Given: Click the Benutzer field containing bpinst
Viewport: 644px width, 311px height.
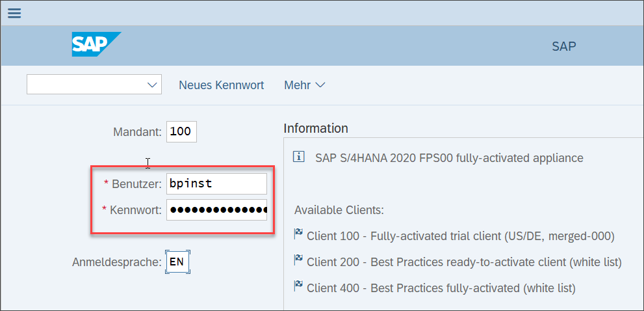Looking at the screenshot, I should [216, 183].
